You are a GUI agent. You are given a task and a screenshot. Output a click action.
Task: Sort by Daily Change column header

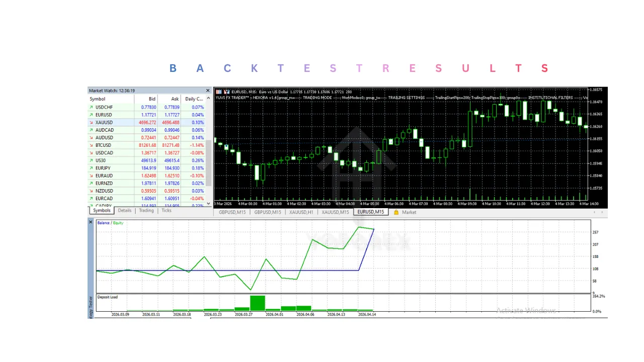pyautogui.click(x=193, y=99)
